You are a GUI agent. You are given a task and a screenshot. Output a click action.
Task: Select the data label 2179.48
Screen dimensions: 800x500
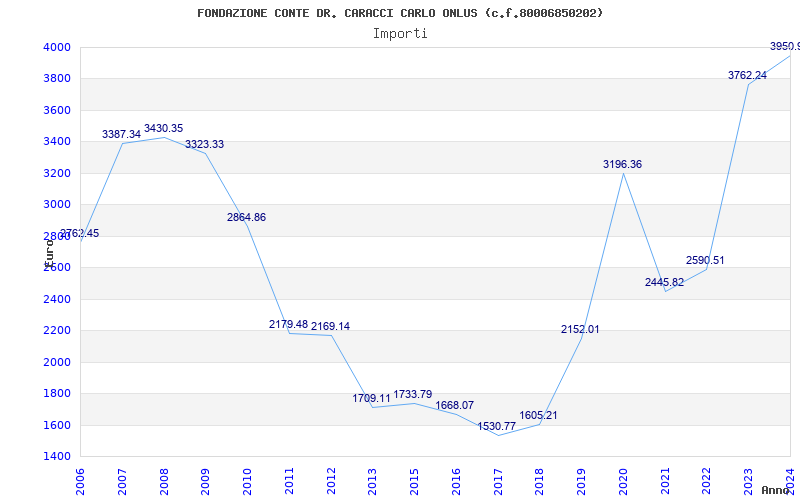tap(288, 324)
